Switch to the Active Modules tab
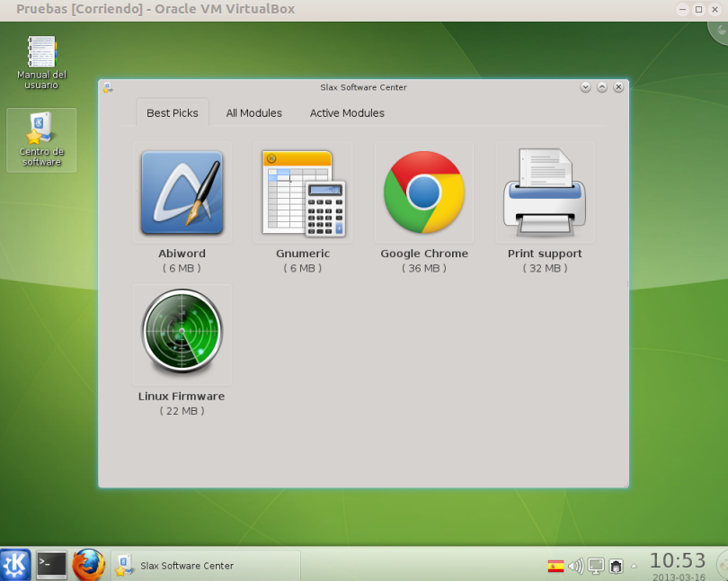728x581 pixels. tap(347, 113)
